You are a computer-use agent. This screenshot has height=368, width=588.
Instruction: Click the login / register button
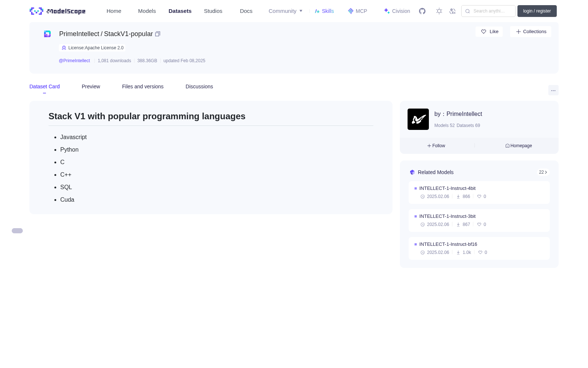pyautogui.click(x=537, y=11)
